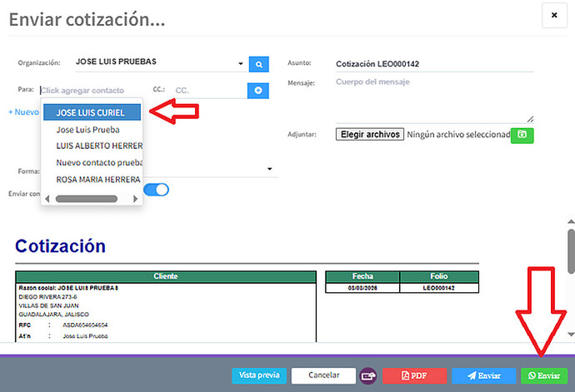Send via WhatsApp green Enviar button
The width and height of the screenshot is (575, 392).
(x=543, y=375)
